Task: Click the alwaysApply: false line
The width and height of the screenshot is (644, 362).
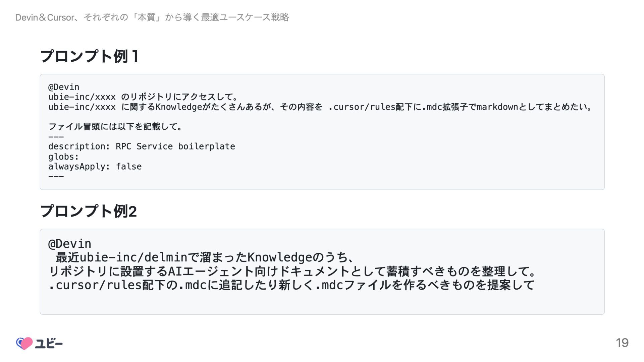Action: click(x=95, y=167)
